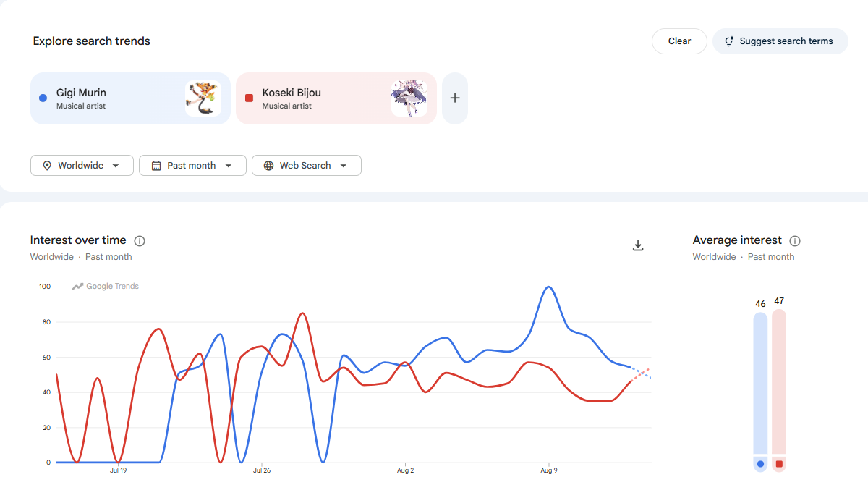
Task: Open the Interest over time help icon
Action: pyautogui.click(x=140, y=241)
